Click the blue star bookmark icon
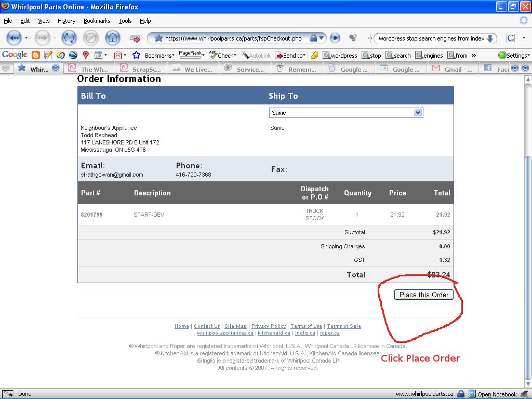 click(x=137, y=55)
